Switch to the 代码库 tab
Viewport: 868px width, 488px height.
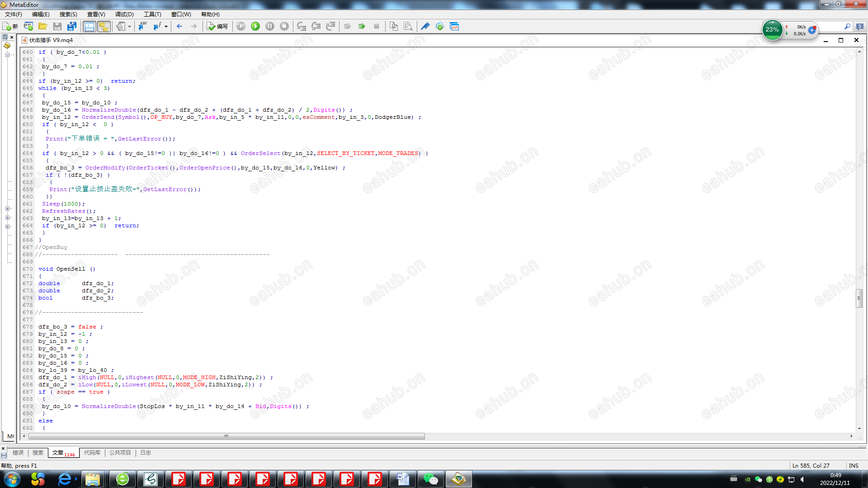92,452
